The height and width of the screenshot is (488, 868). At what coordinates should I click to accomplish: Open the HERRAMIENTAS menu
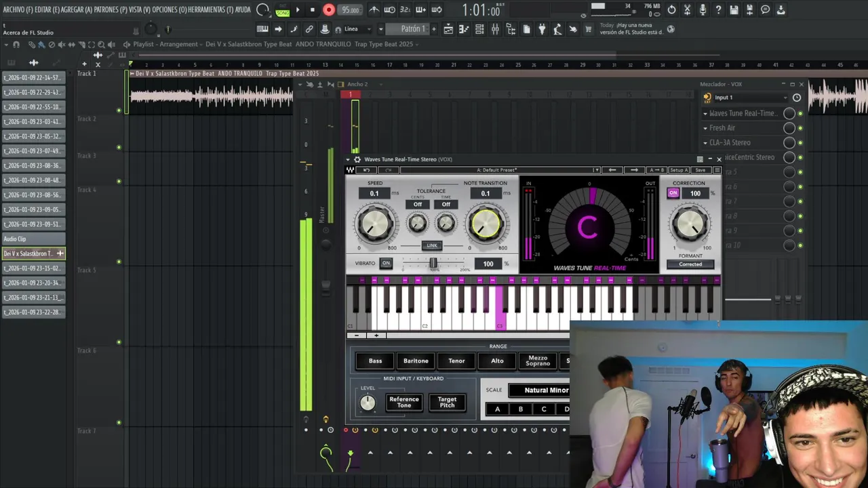point(210,9)
